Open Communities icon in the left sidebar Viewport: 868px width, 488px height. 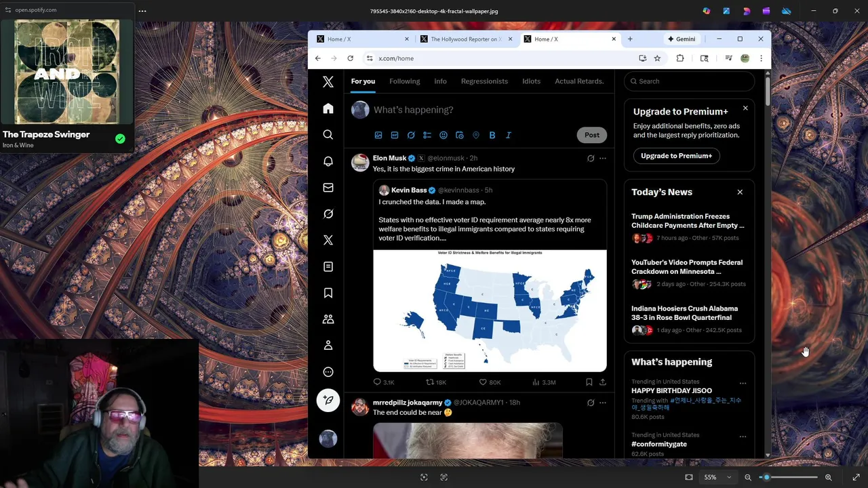pos(328,319)
